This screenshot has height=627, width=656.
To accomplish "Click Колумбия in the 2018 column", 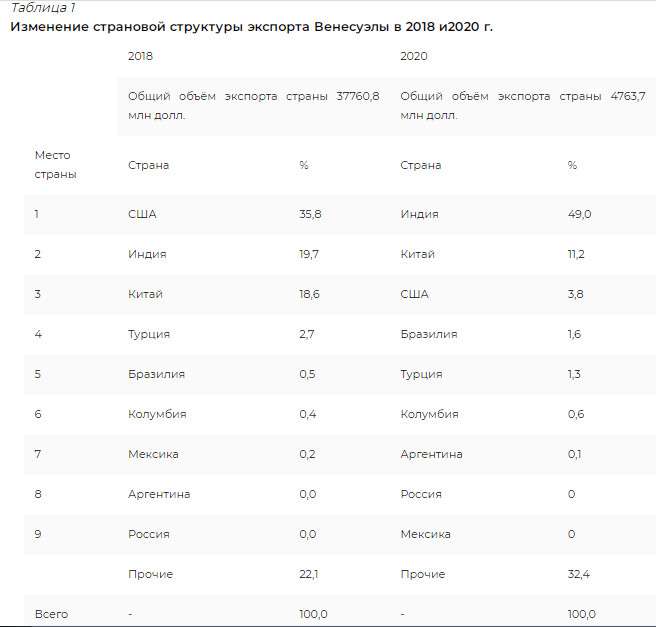I will pos(157,414).
